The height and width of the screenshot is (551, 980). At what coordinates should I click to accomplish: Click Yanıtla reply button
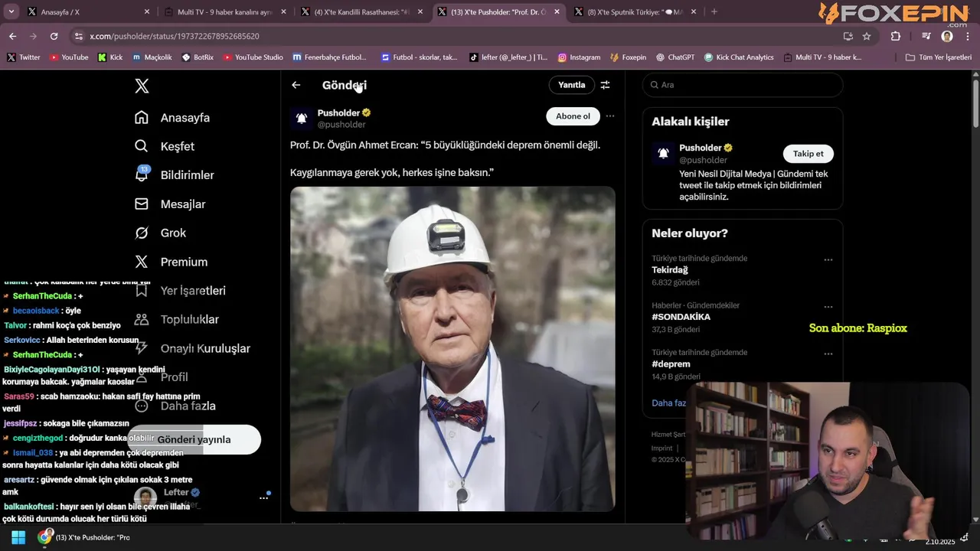click(x=571, y=85)
